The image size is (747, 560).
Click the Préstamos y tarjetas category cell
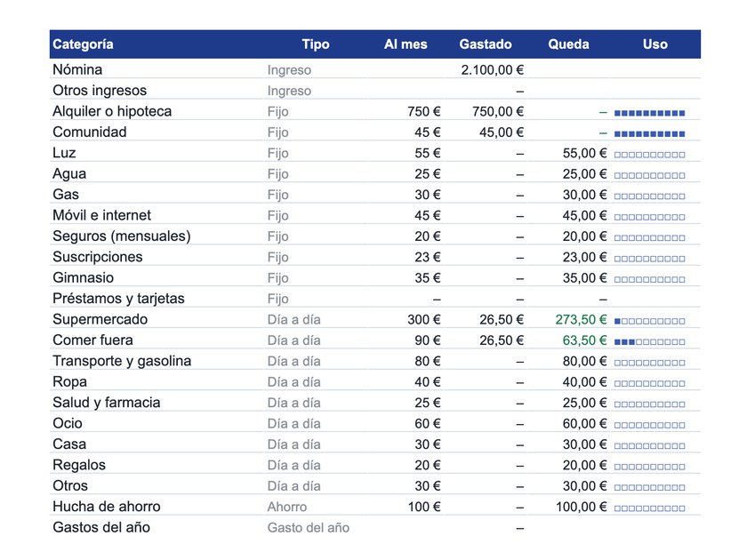(x=118, y=299)
